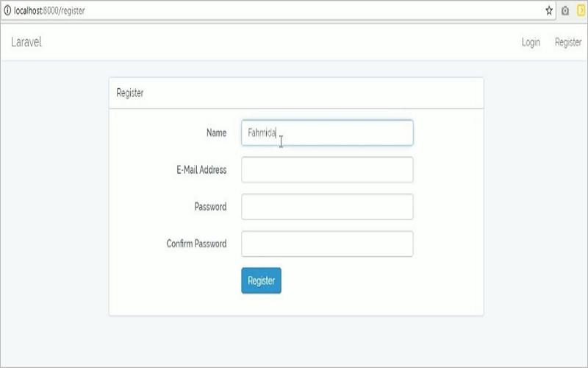Click the Confirm Password input field
Viewport: 588px width, 368px height.
pos(327,244)
